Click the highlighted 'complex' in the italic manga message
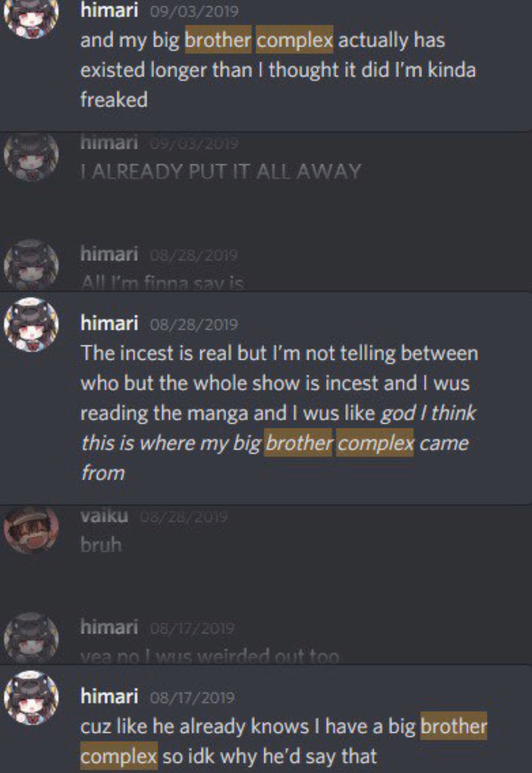 point(375,443)
